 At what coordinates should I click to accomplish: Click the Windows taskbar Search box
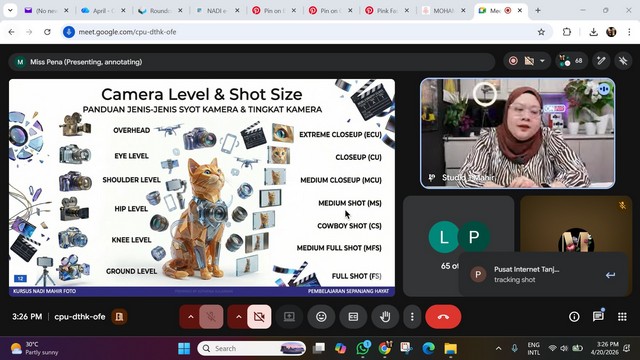(x=251, y=348)
